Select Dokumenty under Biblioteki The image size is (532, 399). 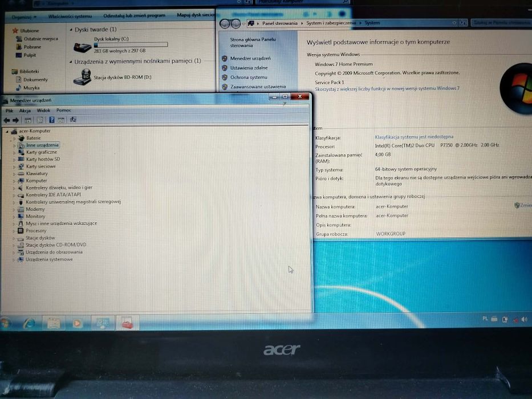[35, 79]
